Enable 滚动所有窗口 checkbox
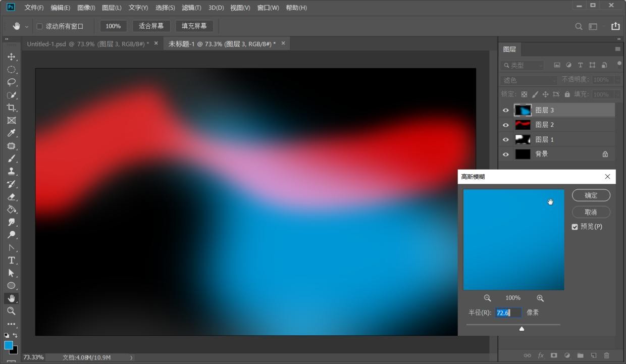 [39, 26]
